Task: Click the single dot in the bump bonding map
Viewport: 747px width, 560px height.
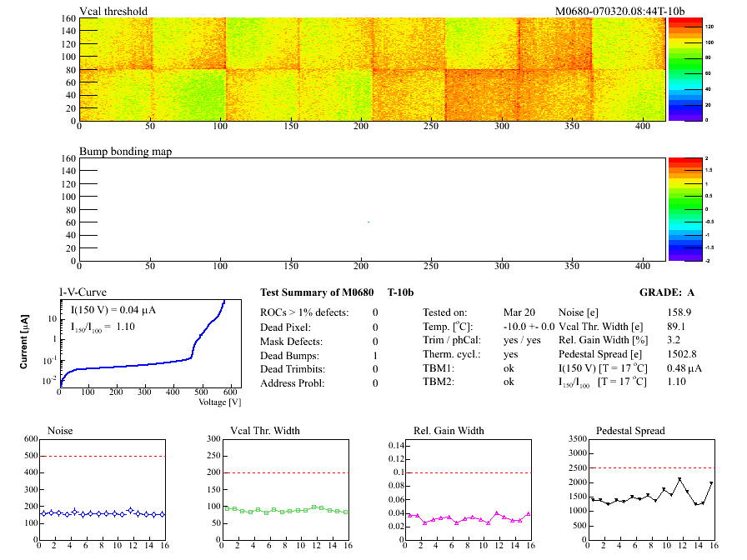Action: click(x=368, y=222)
